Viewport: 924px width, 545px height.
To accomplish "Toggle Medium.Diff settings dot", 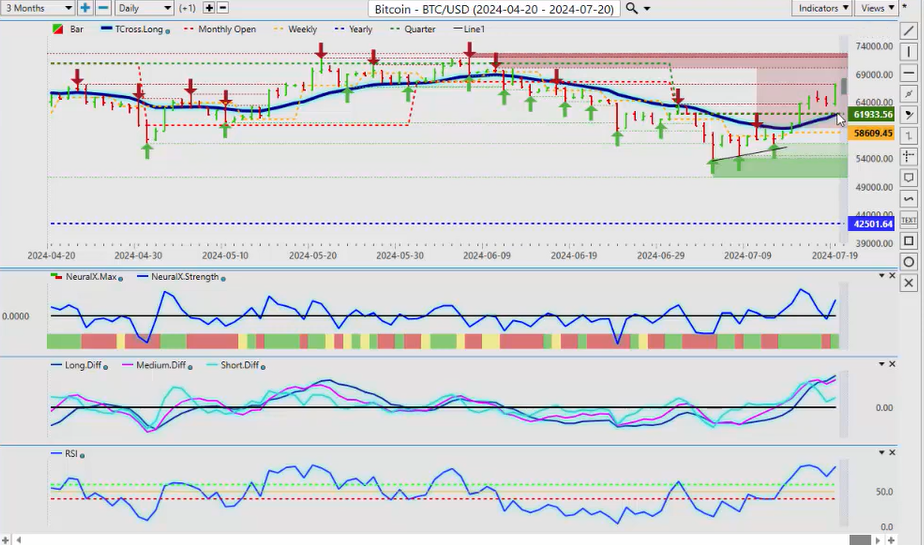I will tap(190, 366).
